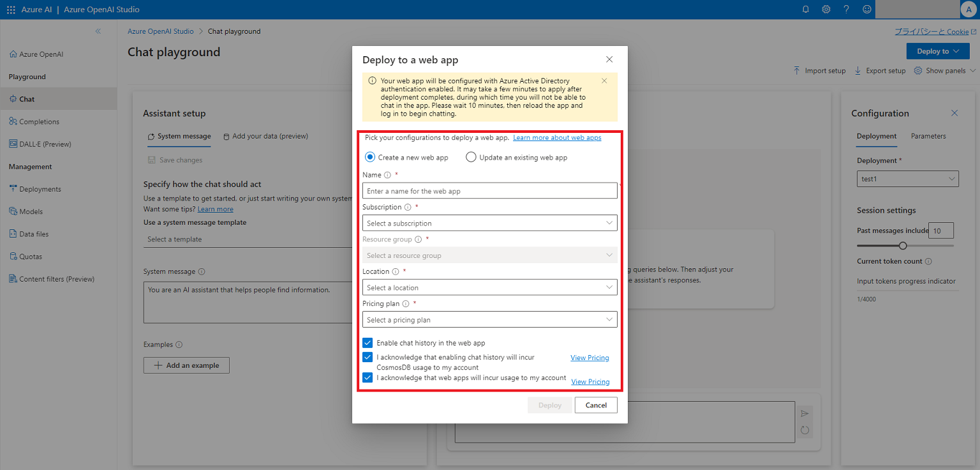
Task: Toggle the CosmosDB usage acknowledgement checkbox
Action: 367,357
